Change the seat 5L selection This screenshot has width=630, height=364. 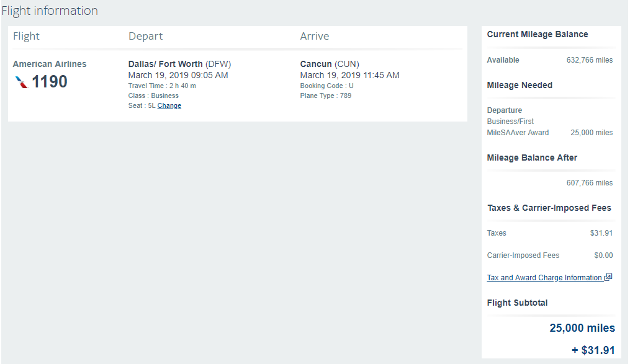(169, 106)
